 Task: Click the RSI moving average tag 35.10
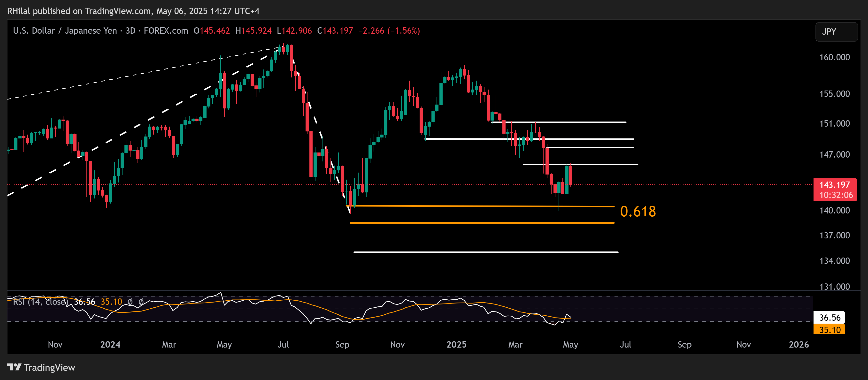[830, 330]
